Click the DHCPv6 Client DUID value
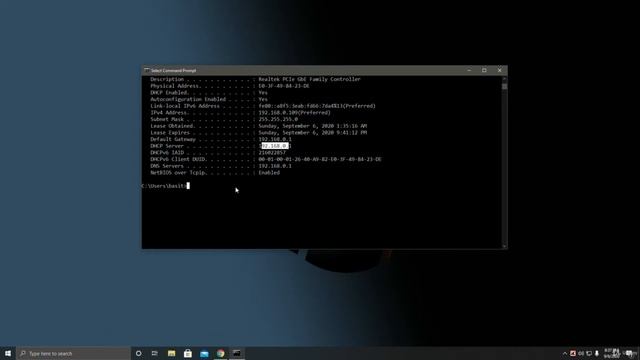The image size is (640, 360). [320, 159]
